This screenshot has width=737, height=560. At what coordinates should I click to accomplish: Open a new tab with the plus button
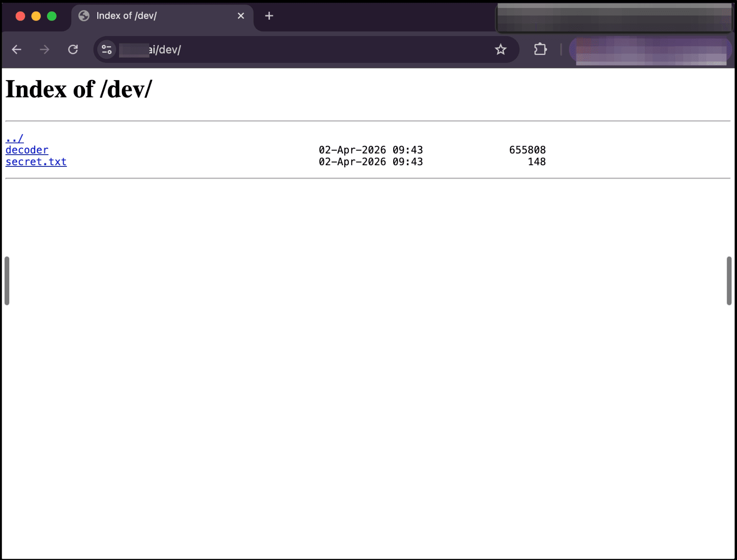269,16
